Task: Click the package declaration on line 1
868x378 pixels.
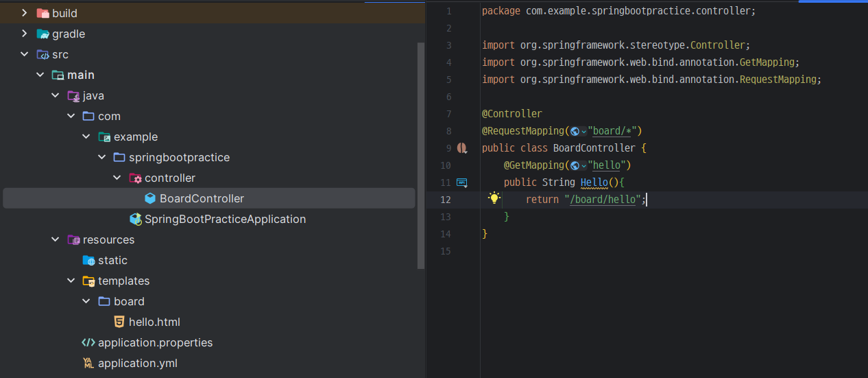Action: coord(618,11)
